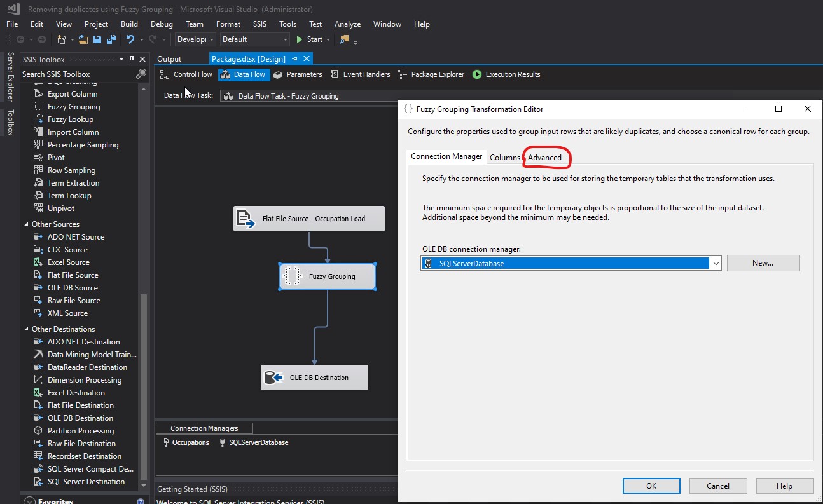Expand the Favorites group
This screenshot has height=504, width=823.
29,501
